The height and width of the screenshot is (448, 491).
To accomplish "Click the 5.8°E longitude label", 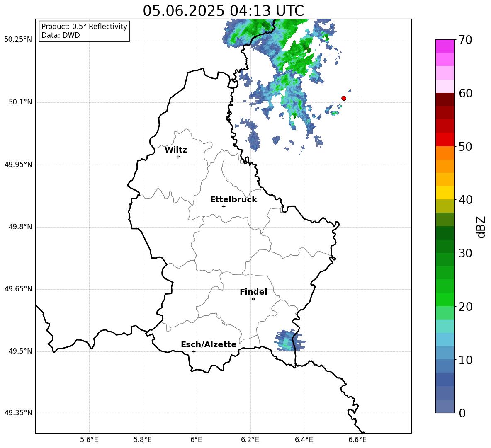I will pos(143,440).
